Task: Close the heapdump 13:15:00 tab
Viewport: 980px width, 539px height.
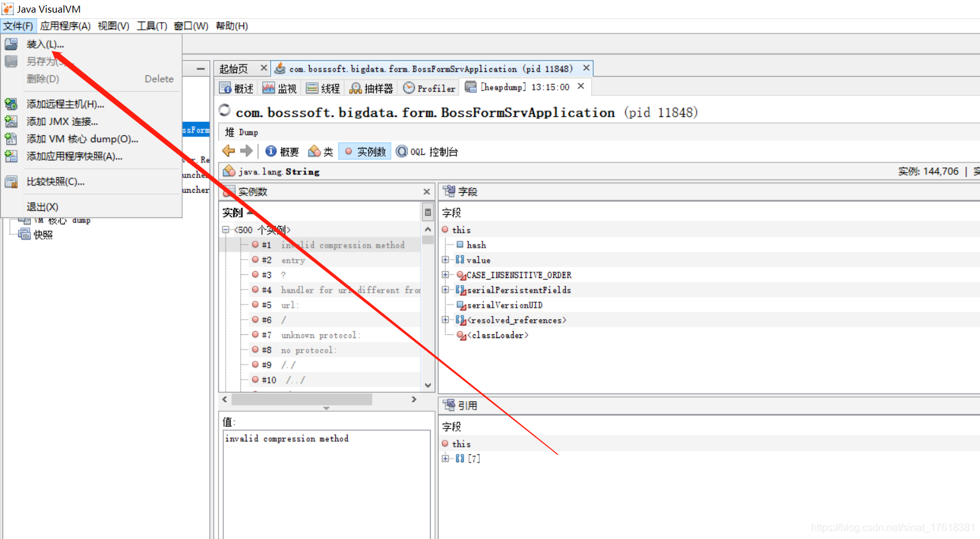Action: (x=581, y=87)
